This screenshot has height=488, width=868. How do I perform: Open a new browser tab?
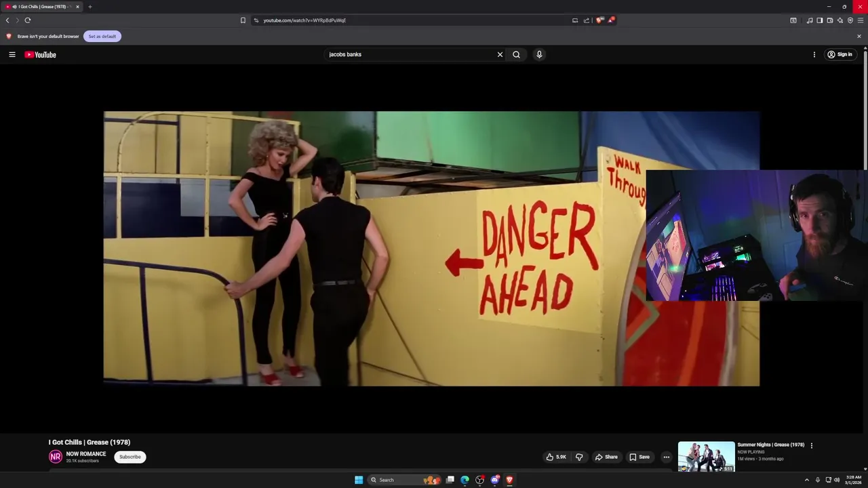tap(90, 7)
